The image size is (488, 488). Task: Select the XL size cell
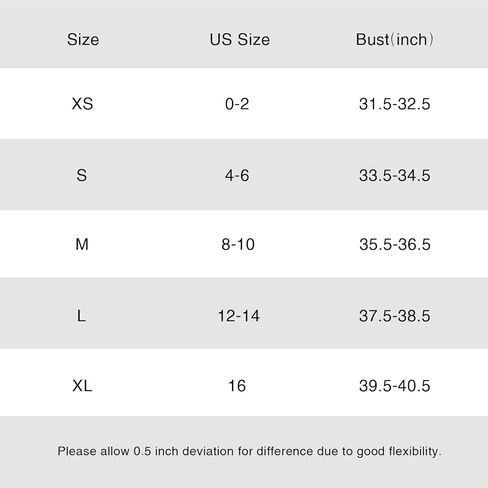click(82, 386)
